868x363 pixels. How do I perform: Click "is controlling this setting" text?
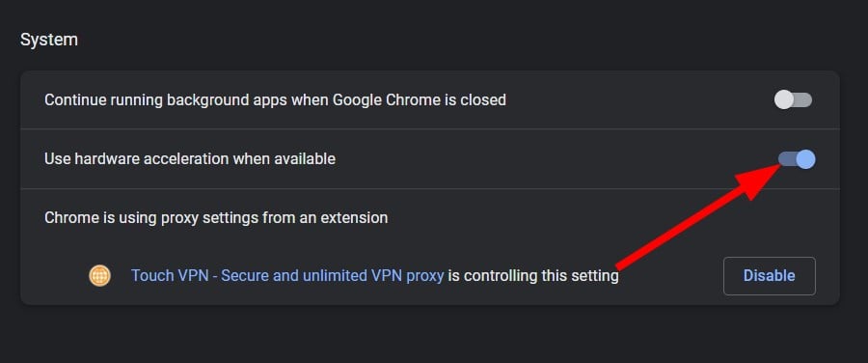533,275
